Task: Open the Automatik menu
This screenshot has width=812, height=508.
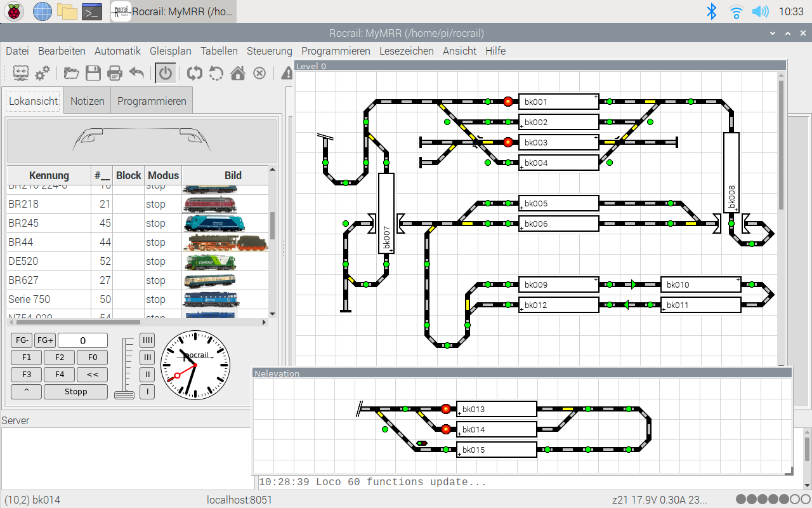Action: [117, 51]
